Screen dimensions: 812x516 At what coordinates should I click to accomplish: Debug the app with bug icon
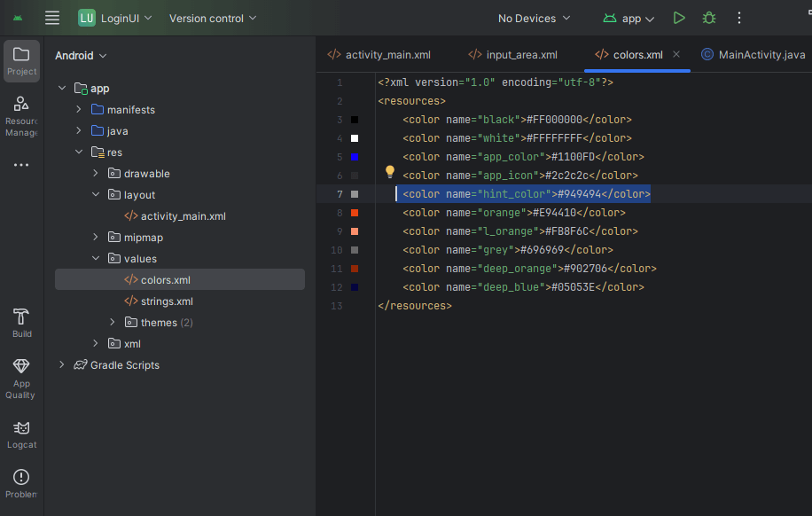point(709,18)
